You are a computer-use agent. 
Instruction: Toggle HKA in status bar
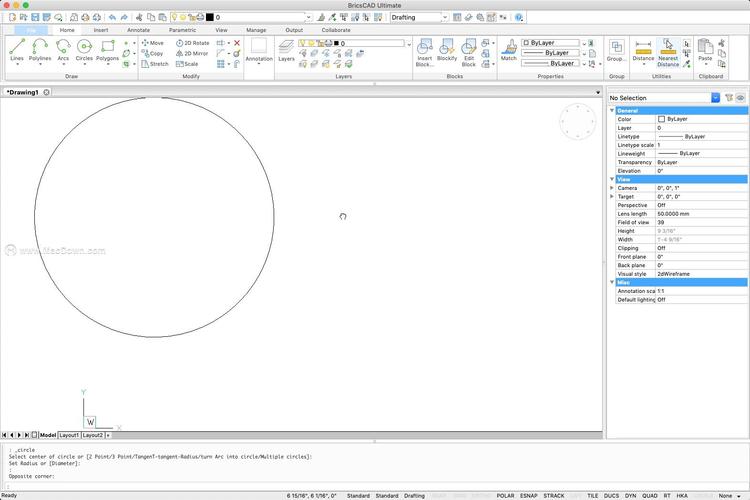pyautogui.click(x=682, y=496)
